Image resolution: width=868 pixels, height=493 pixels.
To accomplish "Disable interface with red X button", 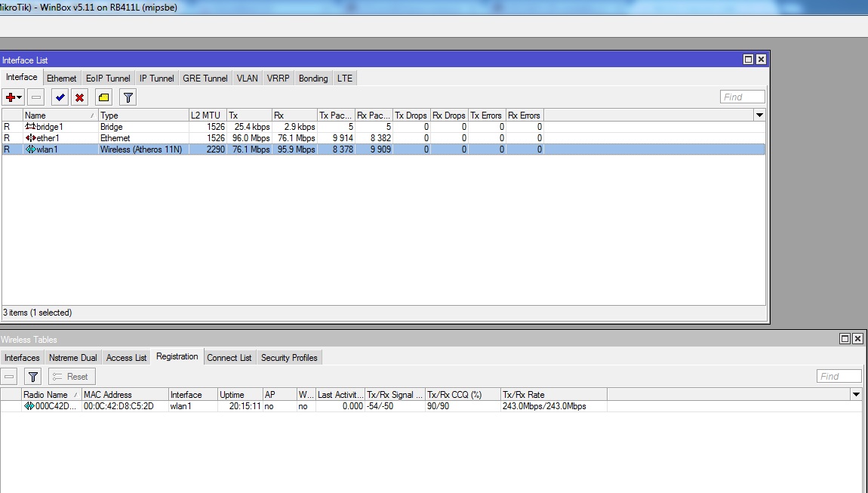I will click(80, 97).
